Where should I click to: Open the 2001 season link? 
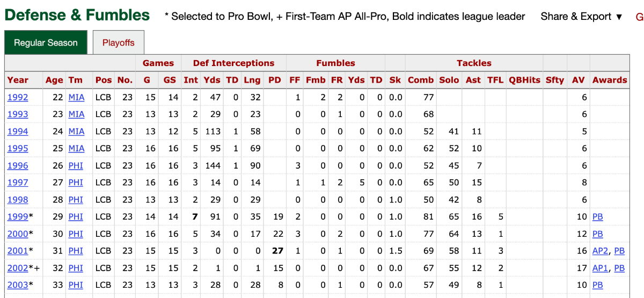[x=18, y=251]
